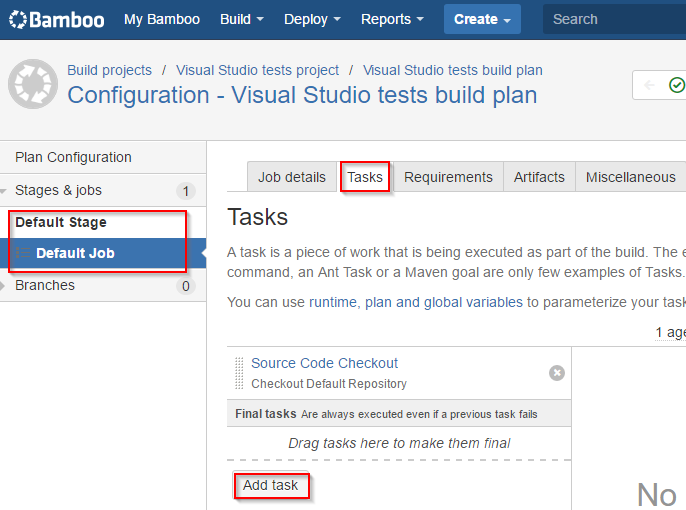Click the Configuration plan title heading
Viewport: 686px width, 510px height.
(302, 95)
